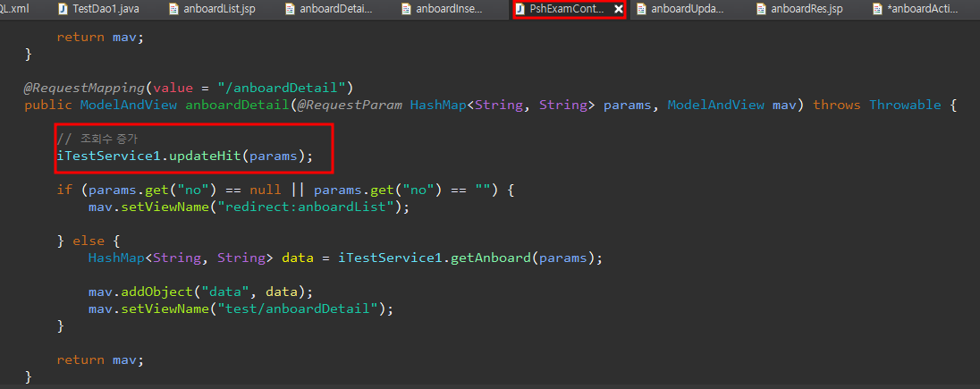Screen dimensions: 980x389
Task: Click the Java icon on PshExamCont... tab
Action: tap(520, 9)
